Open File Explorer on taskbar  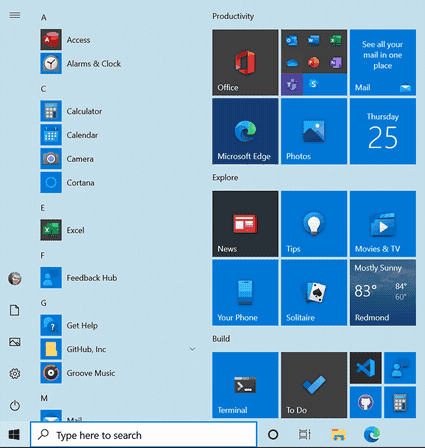[339, 435]
